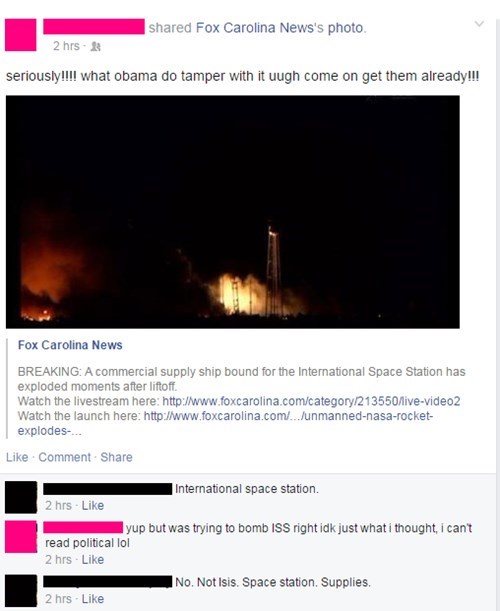Open the rocket explosion photo
The image size is (500, 611).
pos(233,212)
